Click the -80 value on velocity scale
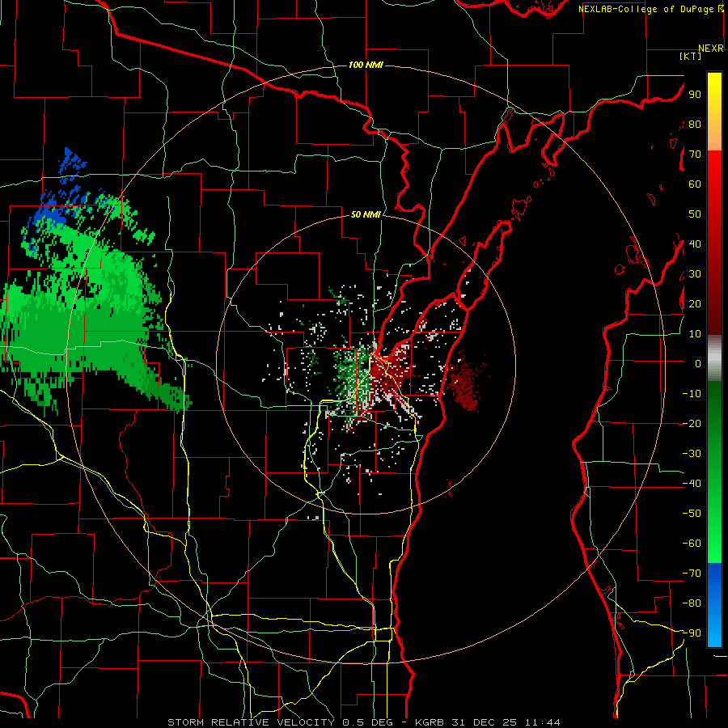This screenshot has width=728, height=728. point(692,603)
